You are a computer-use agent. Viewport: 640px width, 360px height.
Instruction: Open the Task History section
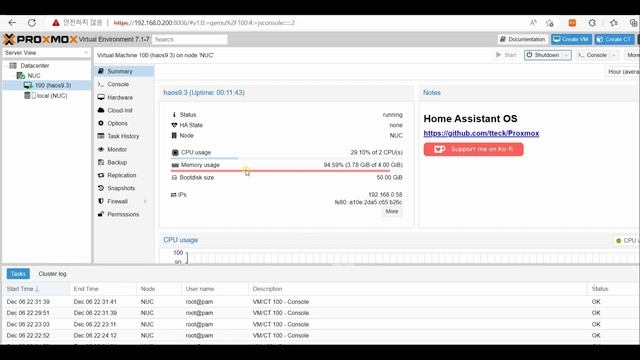tap(124, 136)
